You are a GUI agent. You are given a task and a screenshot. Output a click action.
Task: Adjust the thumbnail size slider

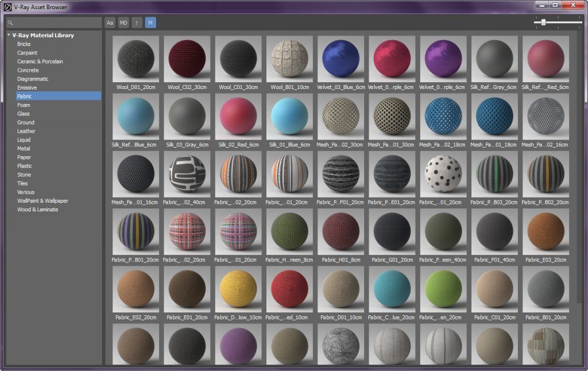click(542, 22)
